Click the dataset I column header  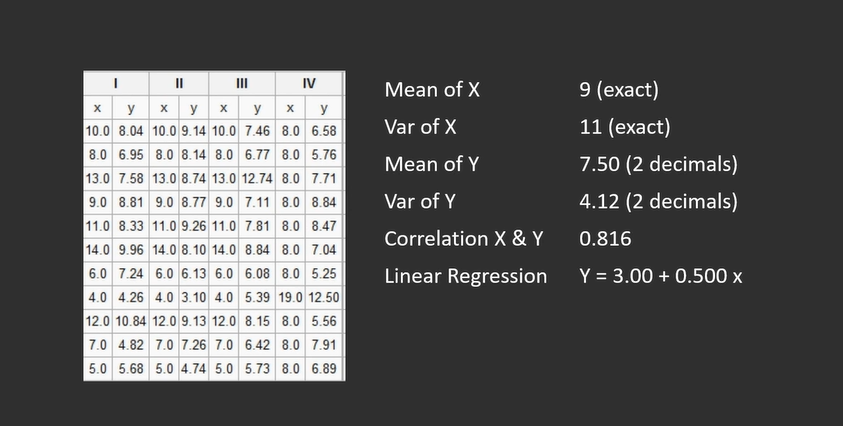(x=116, y=83)
